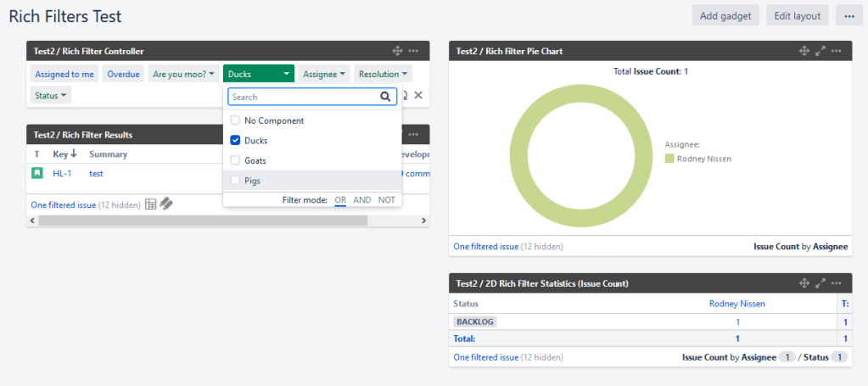Viewport: 868px width, 386px height.
Task: Click the clear filters X icon
Action: point(418,95)
